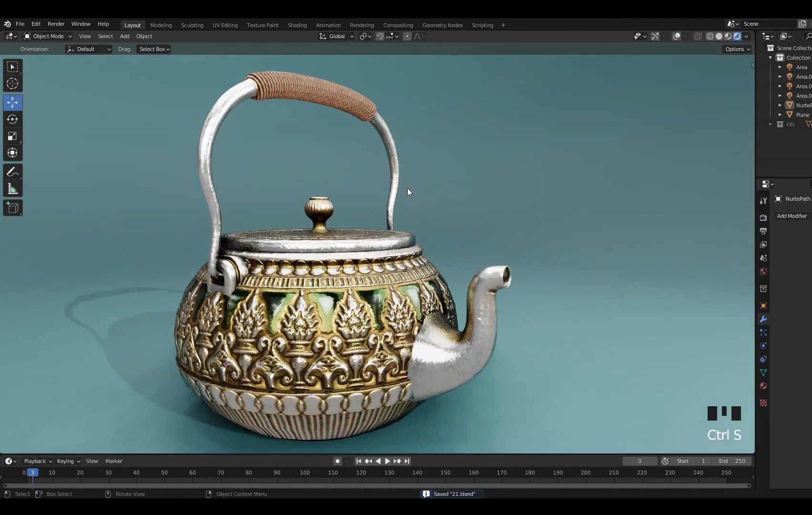Activate the Rotate tool
Screen dimensions: 812x515
click(12, 119)
